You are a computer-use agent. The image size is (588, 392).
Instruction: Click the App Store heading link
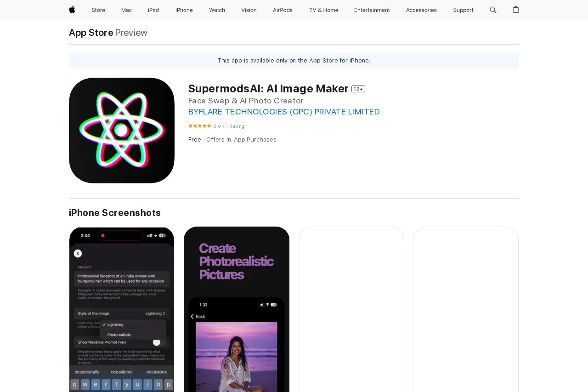pyautogui.click(x=91, y=33)
